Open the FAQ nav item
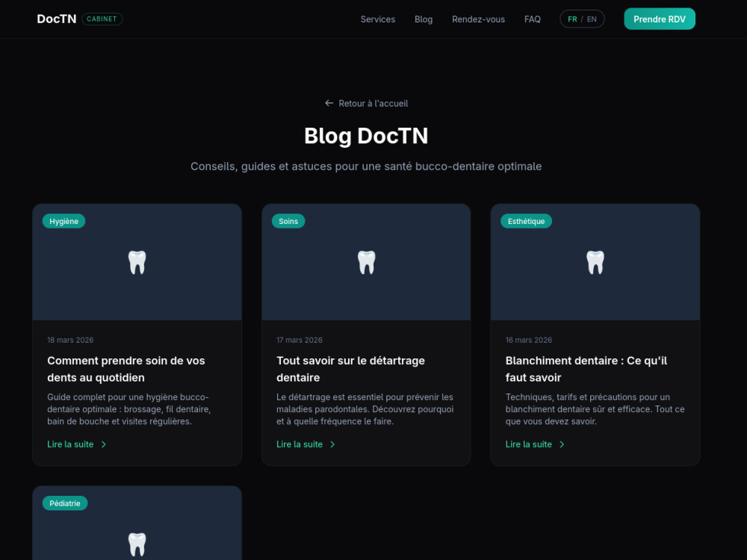 point(532,19)
